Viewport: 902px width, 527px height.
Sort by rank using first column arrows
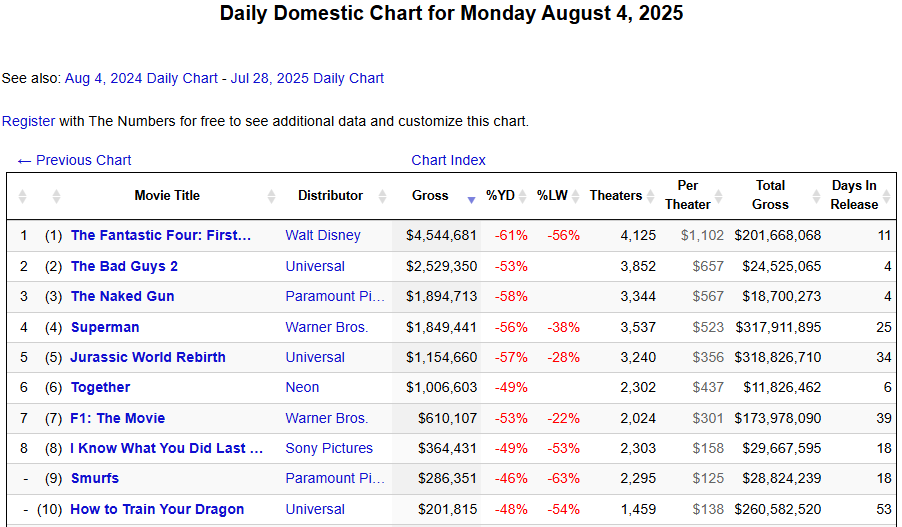click(22, 196)
